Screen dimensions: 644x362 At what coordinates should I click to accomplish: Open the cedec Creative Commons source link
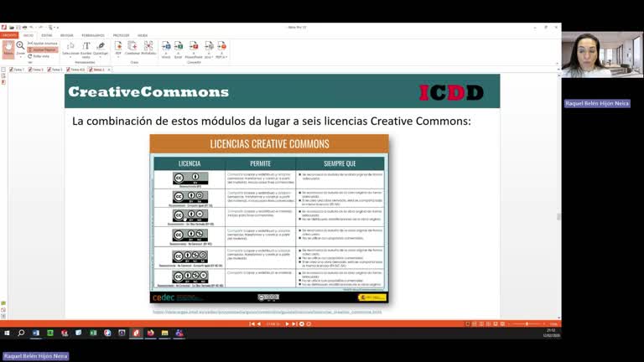[x=267, y=312]
